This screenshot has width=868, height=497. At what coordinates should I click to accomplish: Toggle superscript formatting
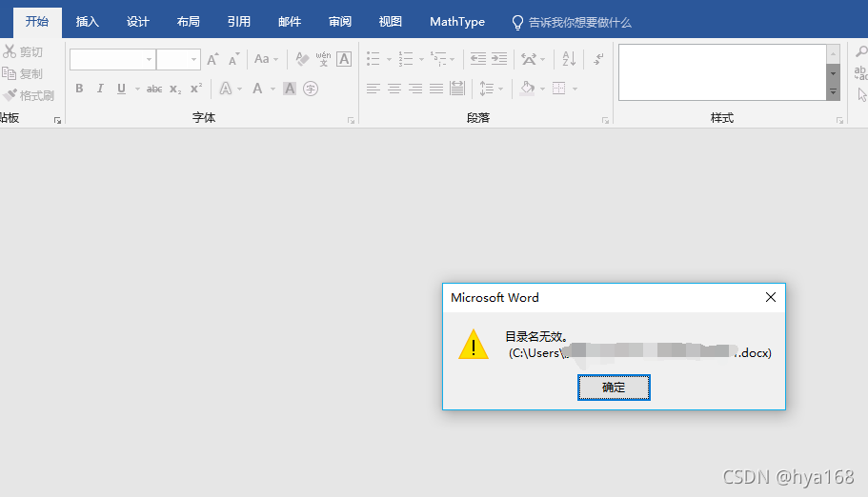pyautogui.click(x=196, y=89)
